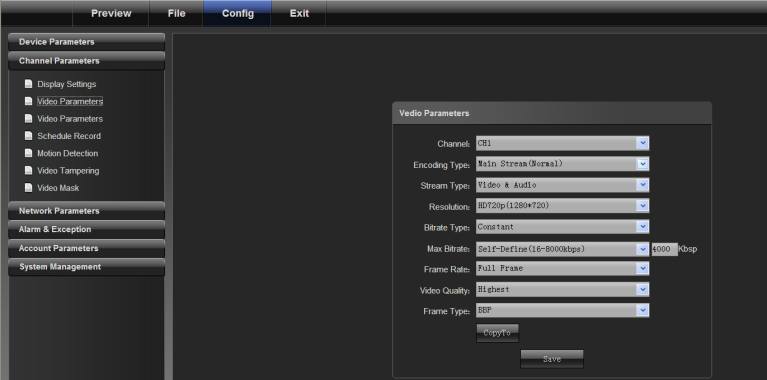The width and height of the screenshot is (767, 380).
Task: Expand Alarm & Exception section
Action: (x=87, y=229)
